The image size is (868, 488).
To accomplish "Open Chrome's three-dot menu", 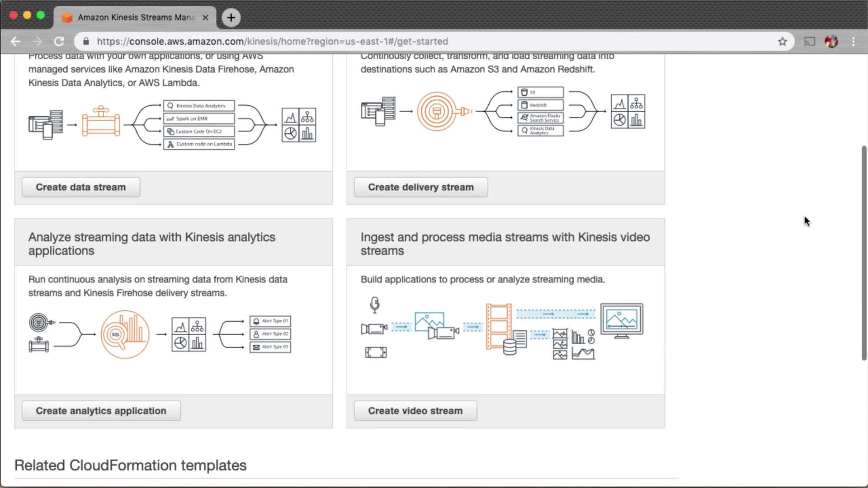I will pyautogui.click(x=854, y=42).
